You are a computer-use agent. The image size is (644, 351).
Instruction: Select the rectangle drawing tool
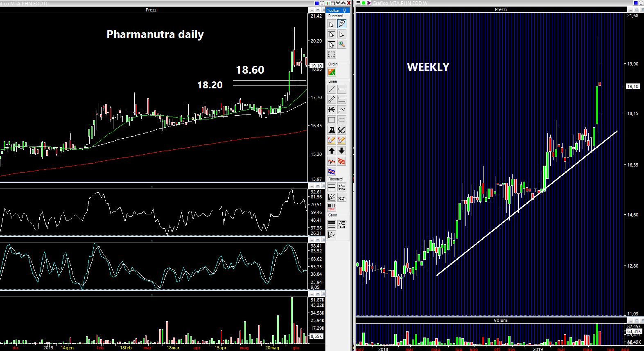332,120
